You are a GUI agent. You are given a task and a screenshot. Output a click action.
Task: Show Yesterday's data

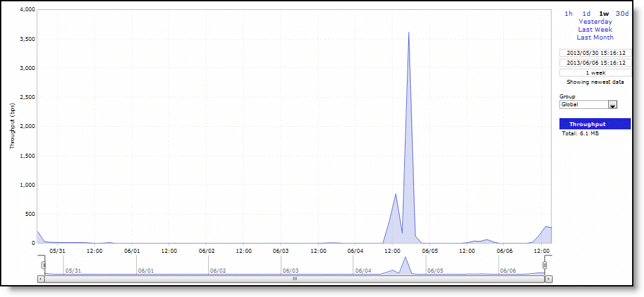click(x=595, y=21)
